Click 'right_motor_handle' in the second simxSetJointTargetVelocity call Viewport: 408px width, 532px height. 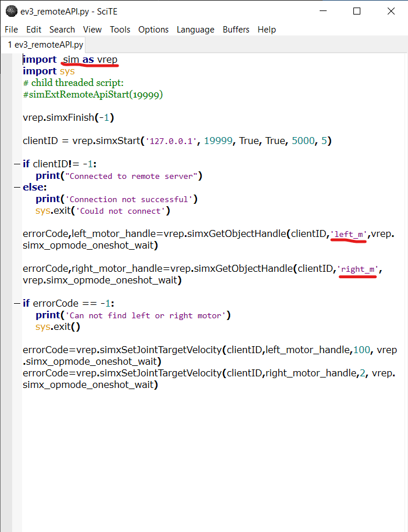[x=312, y=373]
